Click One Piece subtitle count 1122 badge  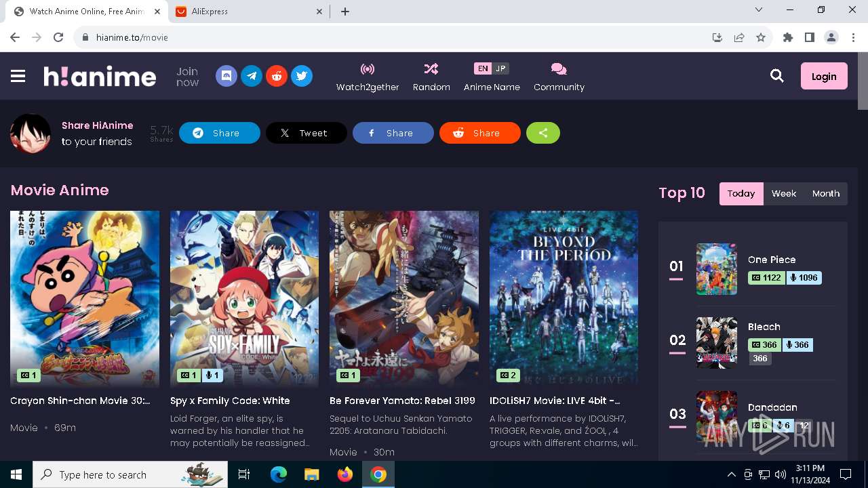coord(766,278)
